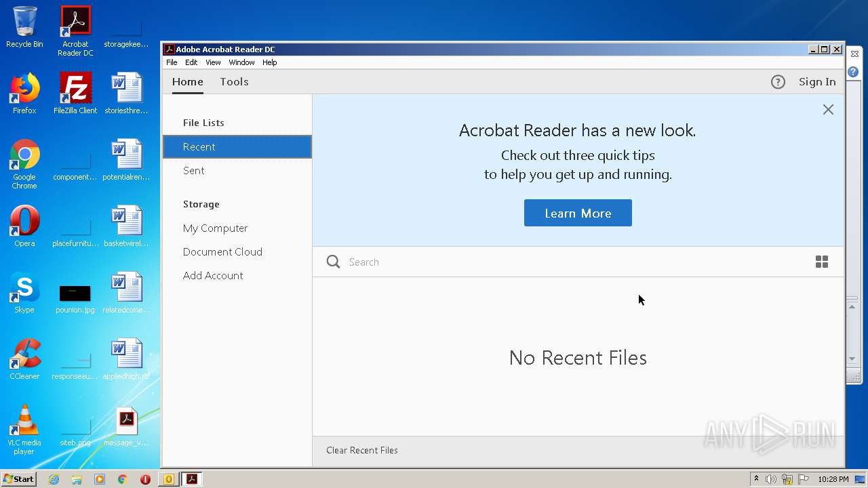Click Clear Recent Files
868x488 pixels.
[x=362, y=450]
